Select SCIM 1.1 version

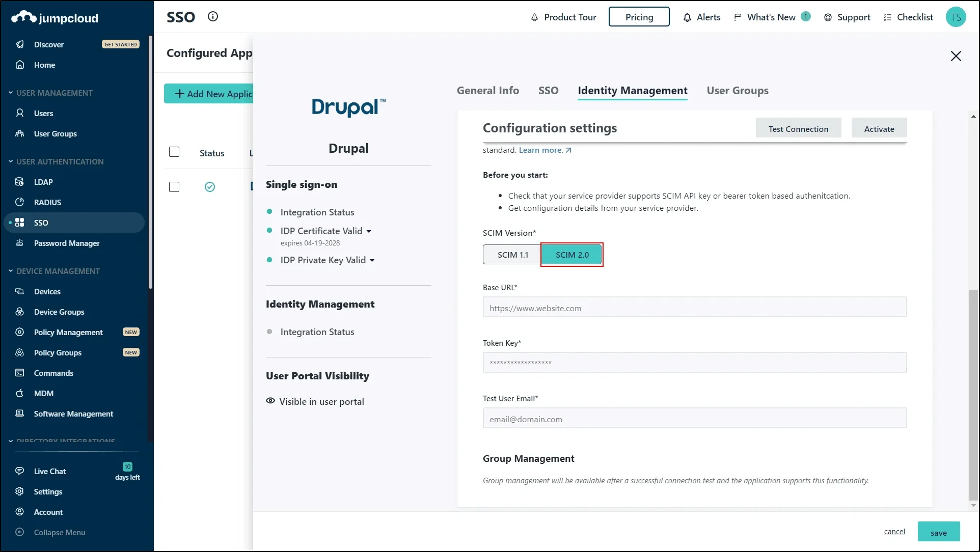(512, 255)
